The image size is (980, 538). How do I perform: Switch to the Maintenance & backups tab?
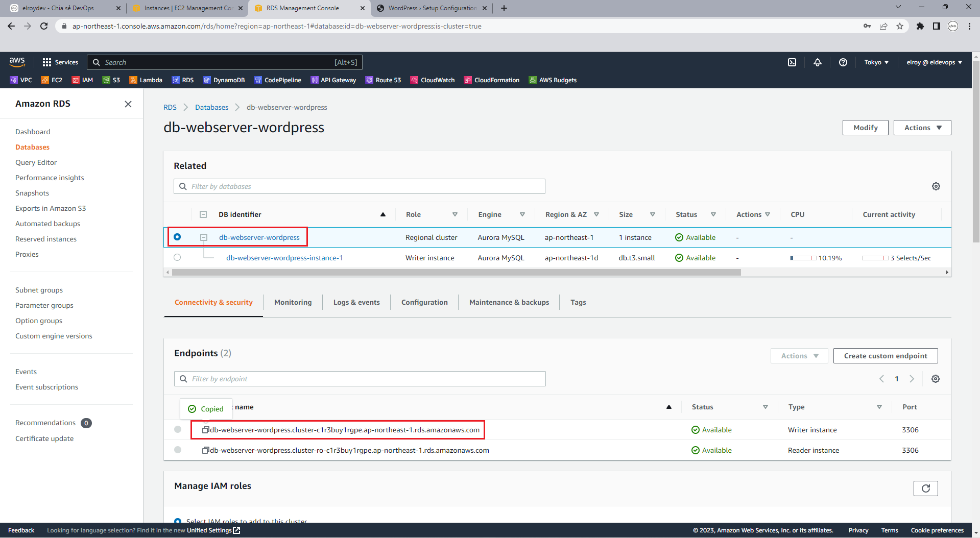pyautogui.click(x=509, y=302)
